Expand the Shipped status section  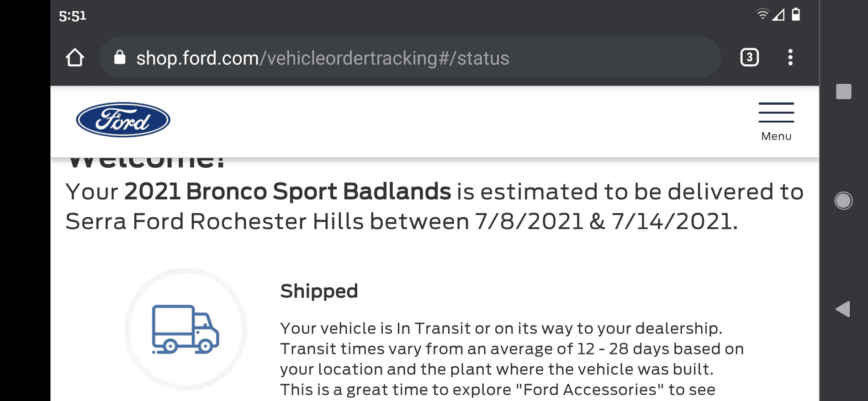tap(319, 291)
